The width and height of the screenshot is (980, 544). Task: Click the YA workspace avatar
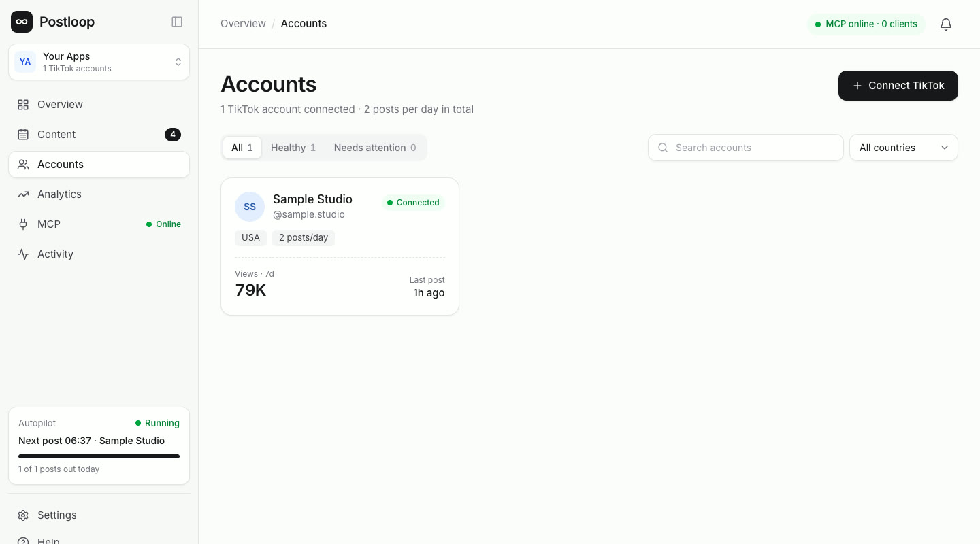tap(25, 62)
